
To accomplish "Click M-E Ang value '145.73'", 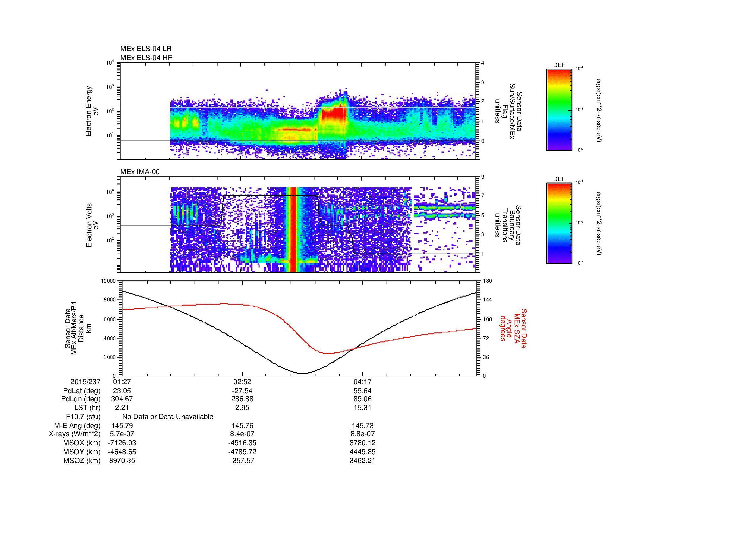I will pyautogui.click(x=363, y=426).
